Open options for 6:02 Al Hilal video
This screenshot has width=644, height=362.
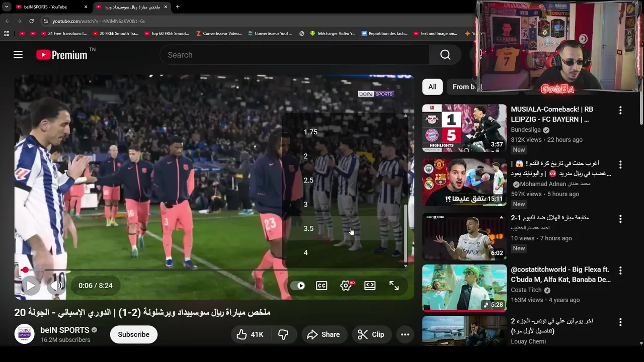coord(620,219)
